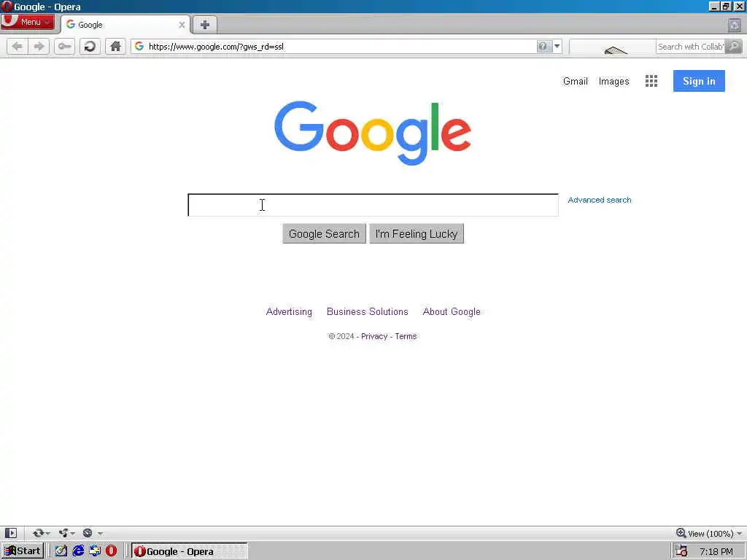
Task: Go forward with the forward arrow
Action: (x=39, y=46)
